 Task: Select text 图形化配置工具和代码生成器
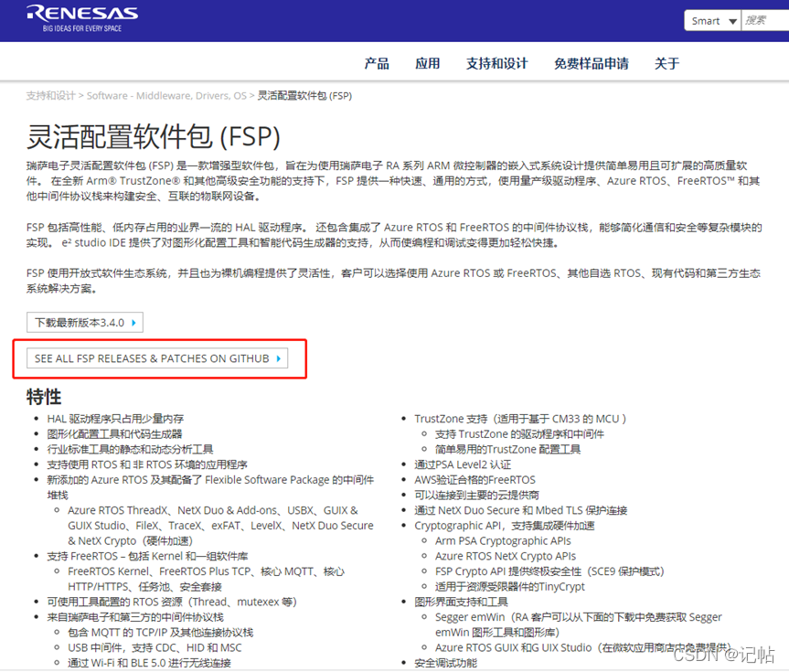pyautogui.click(x=114, y=434)
